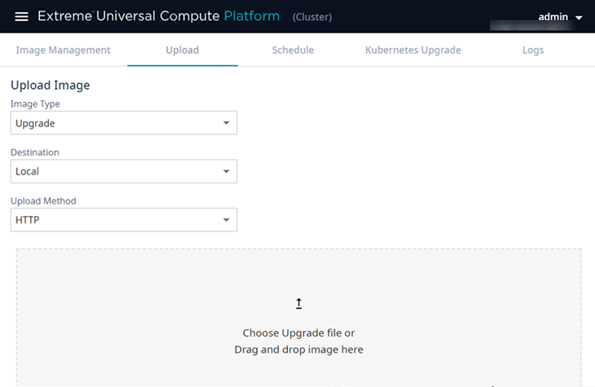Open the hamburger navigation menu
The height and width of the screenshot is (387, 595).
point(22,16)
